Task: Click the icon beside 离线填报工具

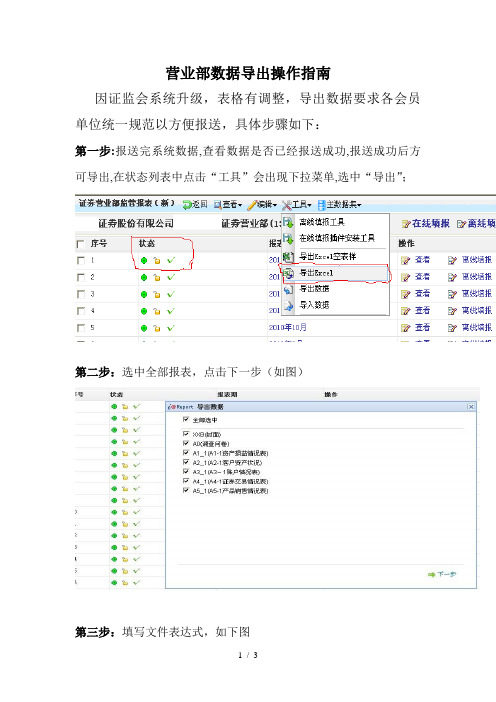Action: pos(289,222)
